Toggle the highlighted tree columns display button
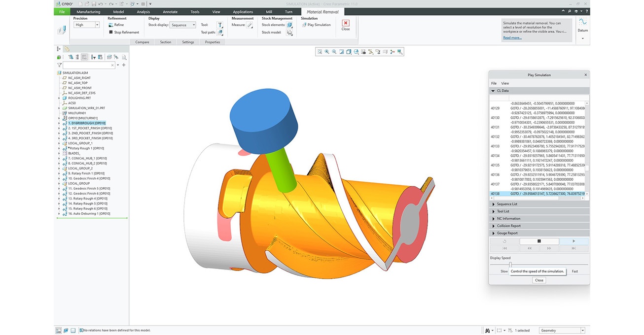This screenshot has height=335, width=644. point(84,57)
